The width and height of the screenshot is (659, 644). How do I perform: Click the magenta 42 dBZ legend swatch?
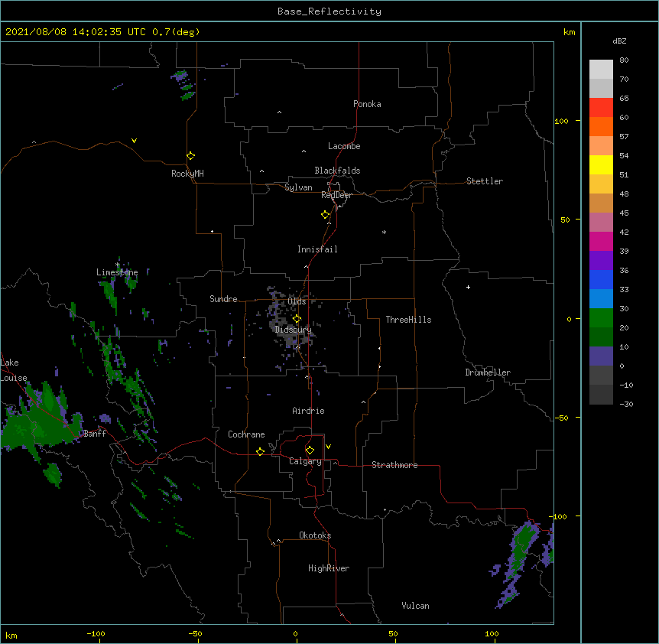pyautogui.click(x=601, y=241)
